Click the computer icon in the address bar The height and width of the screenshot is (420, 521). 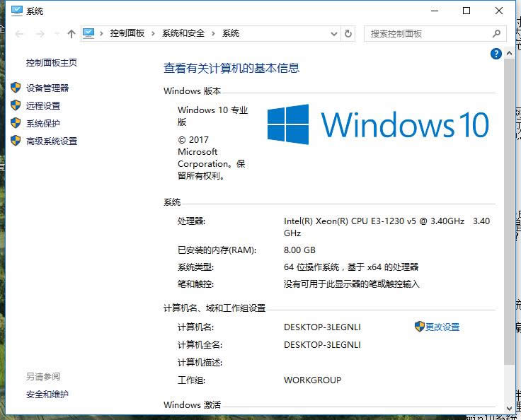click(88, 33)
